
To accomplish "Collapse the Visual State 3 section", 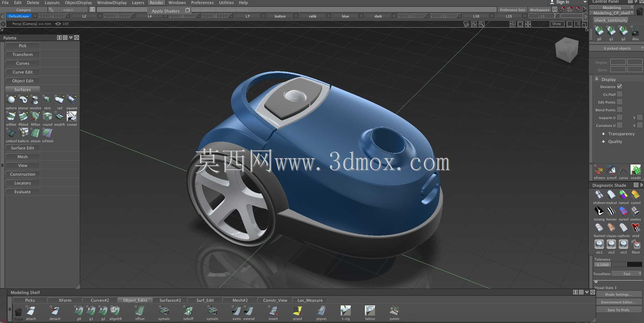I will (x=596, y=282).
